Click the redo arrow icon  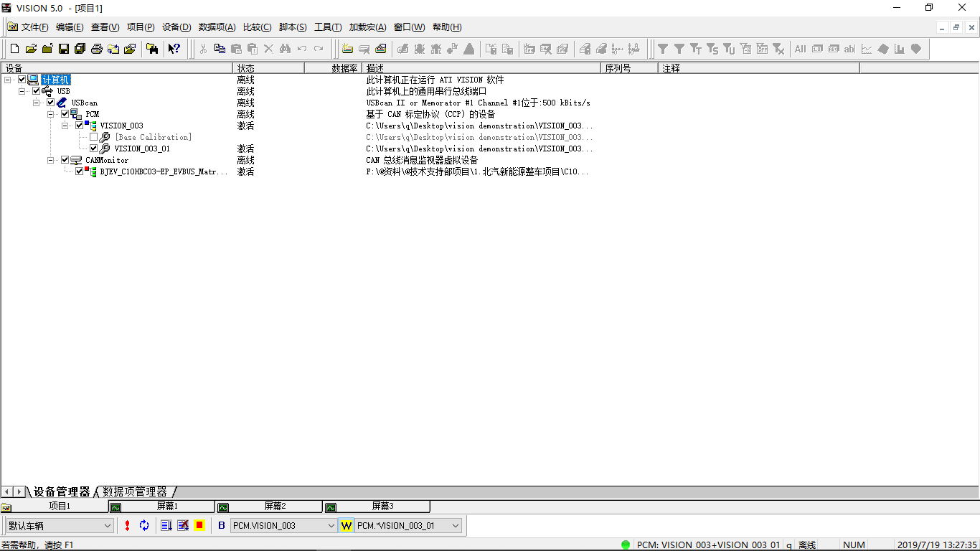point(318,49)
